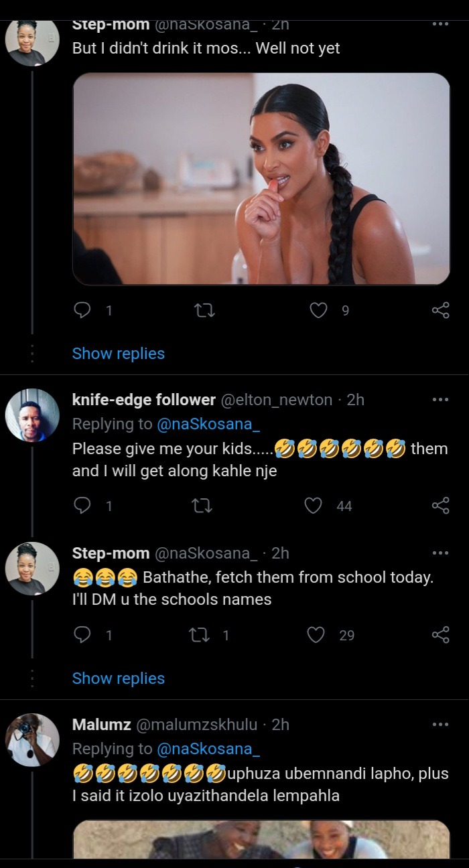
Task: Like the tweet with 29 likes
Action: pyautogui.click(x=316, y=635)
